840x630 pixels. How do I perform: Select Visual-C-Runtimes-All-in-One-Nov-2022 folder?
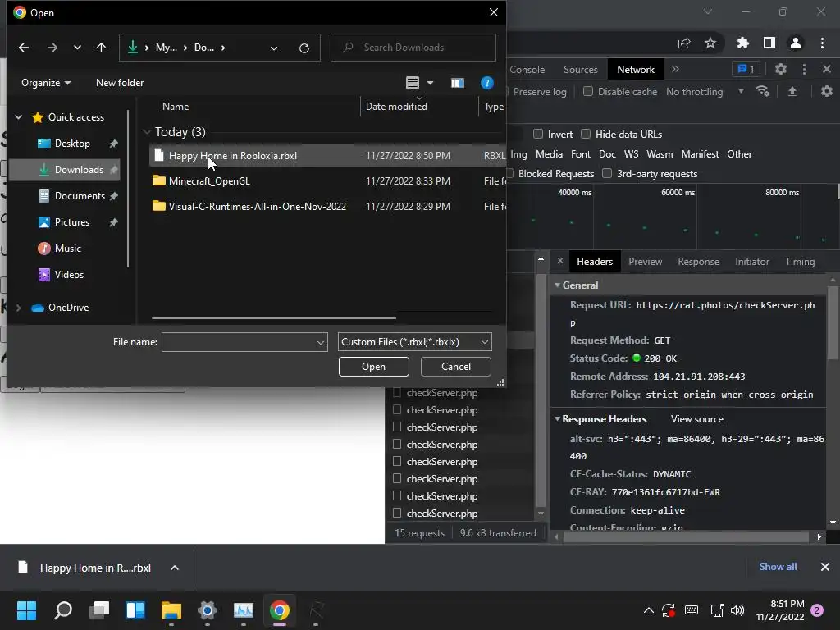pyautogui.click(x=327, y=206)
